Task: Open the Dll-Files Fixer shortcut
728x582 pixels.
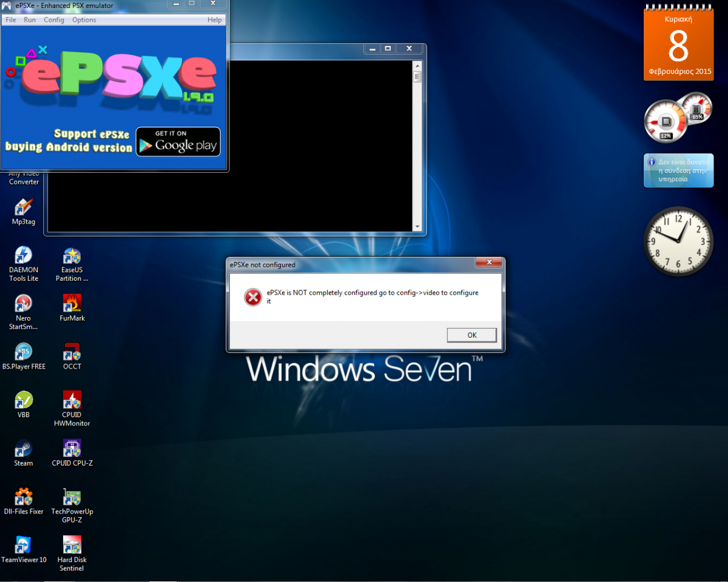Action: point(24,503)
